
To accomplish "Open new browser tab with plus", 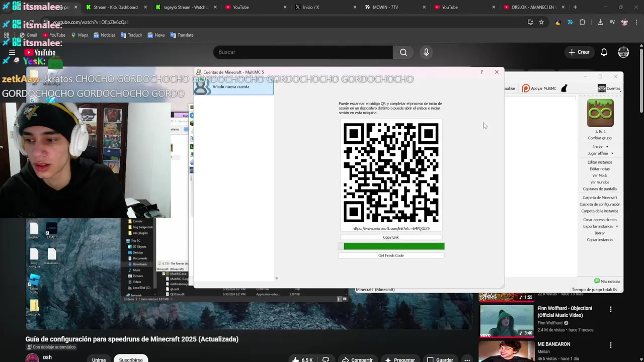I will (575, 7).
